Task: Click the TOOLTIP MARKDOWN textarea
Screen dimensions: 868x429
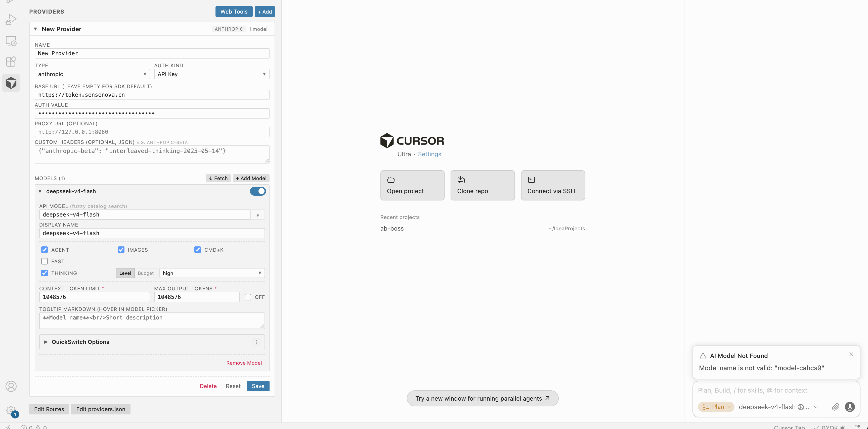Action: click(152, 321)
